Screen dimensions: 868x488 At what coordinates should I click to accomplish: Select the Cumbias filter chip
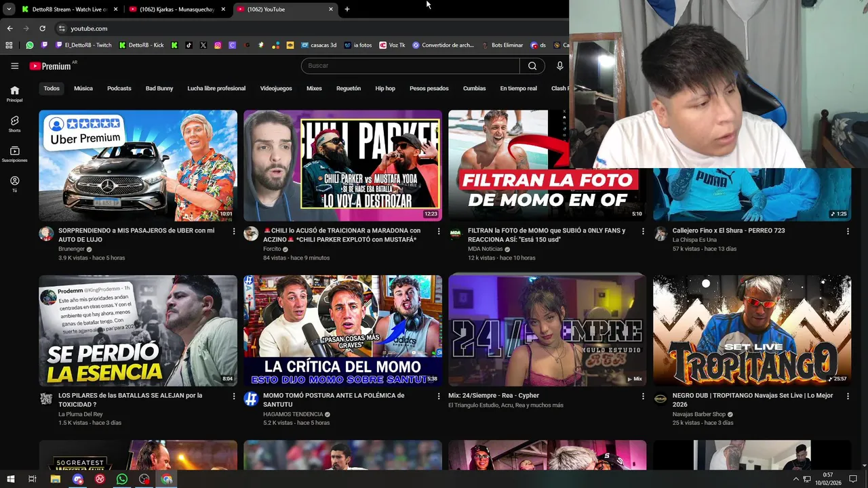(475, 88)
